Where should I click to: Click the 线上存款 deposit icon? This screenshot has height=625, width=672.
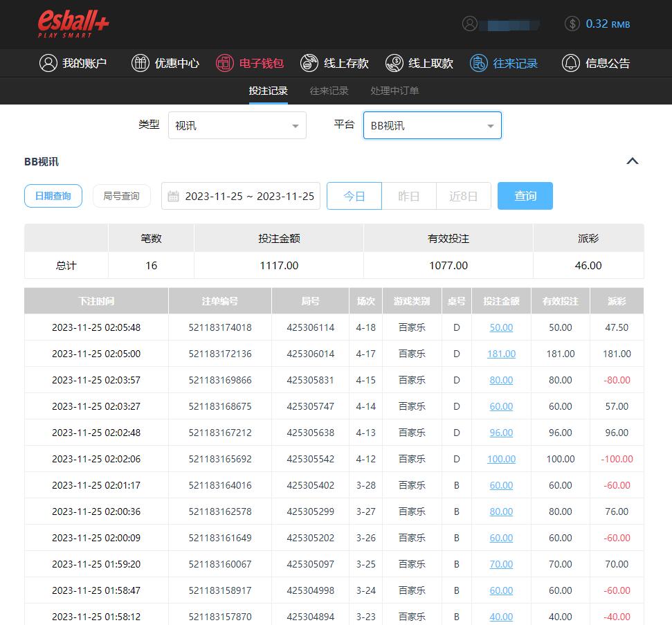pos(309,63)
